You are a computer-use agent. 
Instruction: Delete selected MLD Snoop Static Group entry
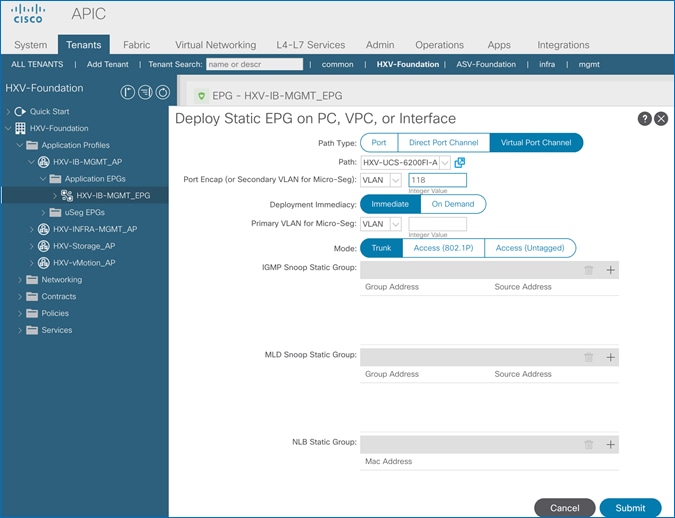(x=588, y=357)
